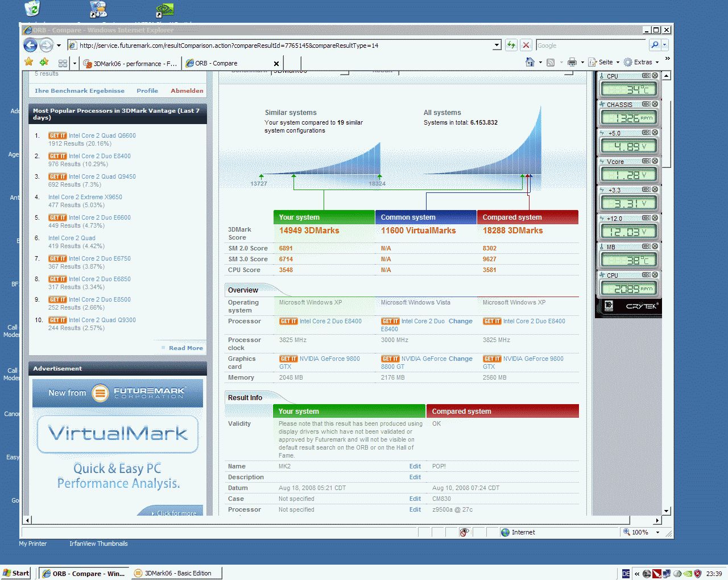Viewport: 728px width, 580px height.
Task: Open the empty new tab button
Action: pyautogui.click(x=292, y=64)
